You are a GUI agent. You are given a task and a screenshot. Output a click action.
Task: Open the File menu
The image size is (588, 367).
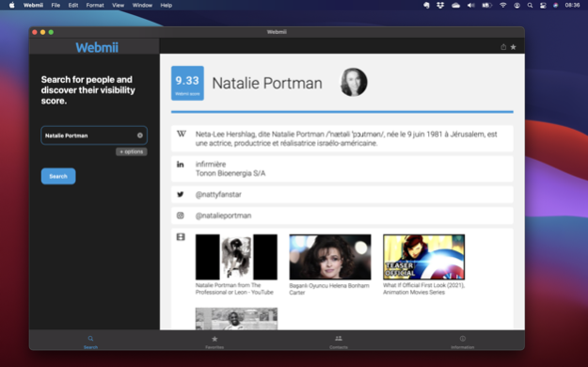pos(56,6)
